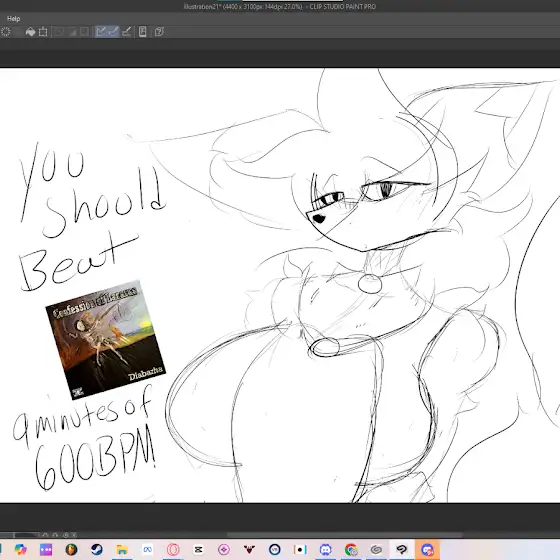Screen dimensions: 560x560
Task: Click the Scale/Rotate transform icon
Action: pos(43,32)
